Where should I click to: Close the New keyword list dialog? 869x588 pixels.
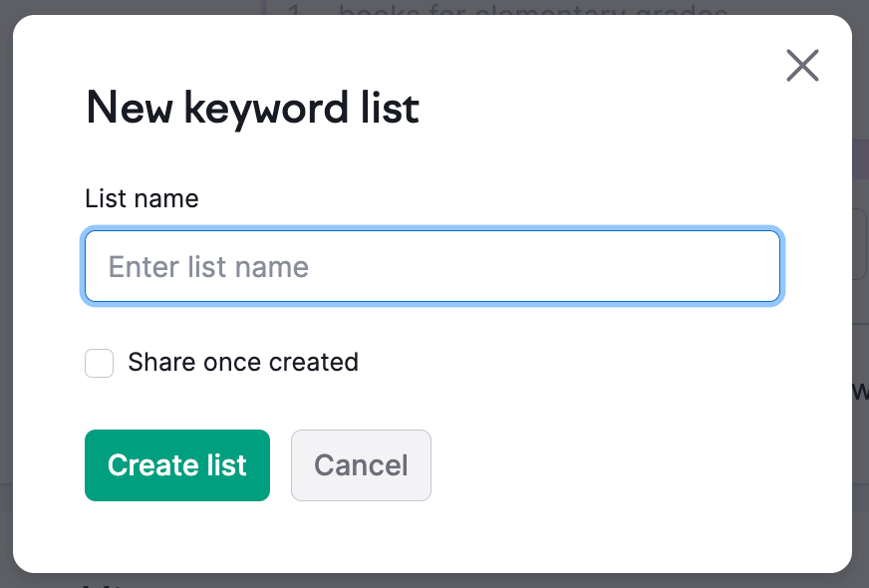pos(802,66)
